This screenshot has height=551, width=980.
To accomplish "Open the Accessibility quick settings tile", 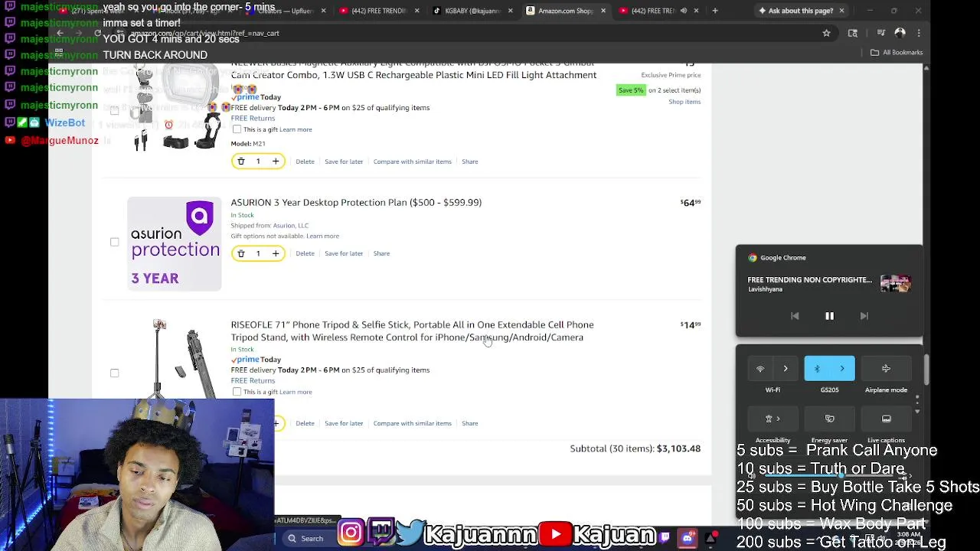I will (773, 419).
